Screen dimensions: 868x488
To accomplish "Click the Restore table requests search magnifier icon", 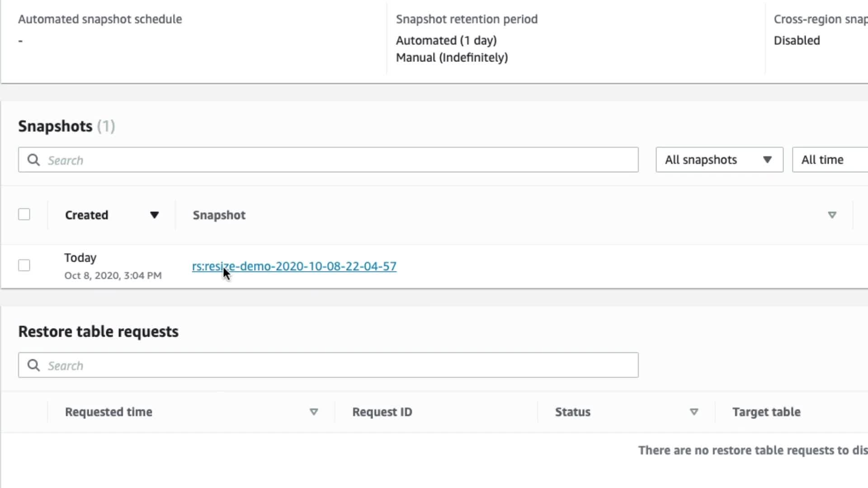I will 33,365.
